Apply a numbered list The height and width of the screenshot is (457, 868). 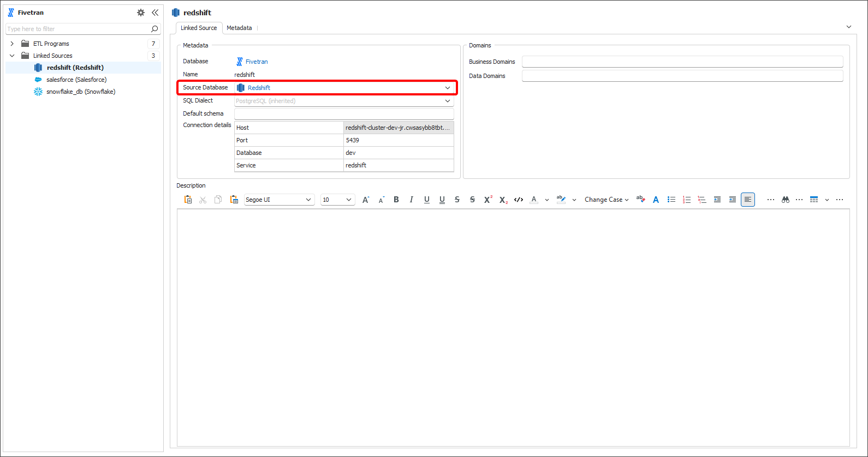(x=687, y=200)
